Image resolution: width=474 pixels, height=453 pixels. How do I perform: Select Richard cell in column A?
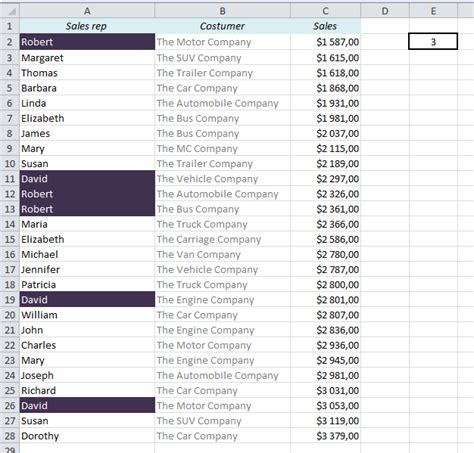click(87, 390)
